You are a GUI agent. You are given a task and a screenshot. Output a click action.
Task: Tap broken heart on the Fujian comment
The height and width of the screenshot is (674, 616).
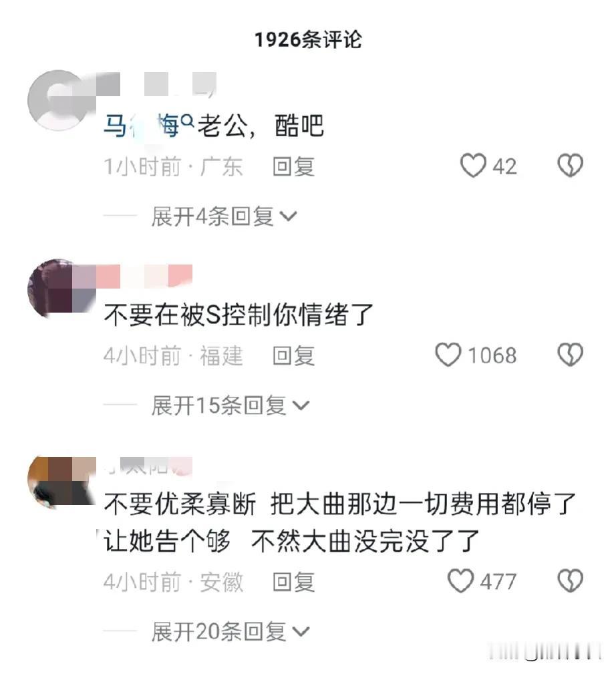[x=570, y=355]
